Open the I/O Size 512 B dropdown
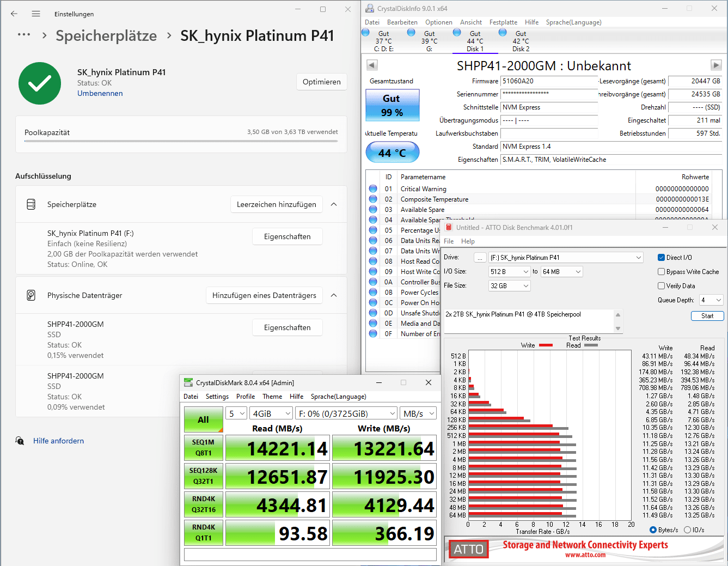 tap(510, 271)
